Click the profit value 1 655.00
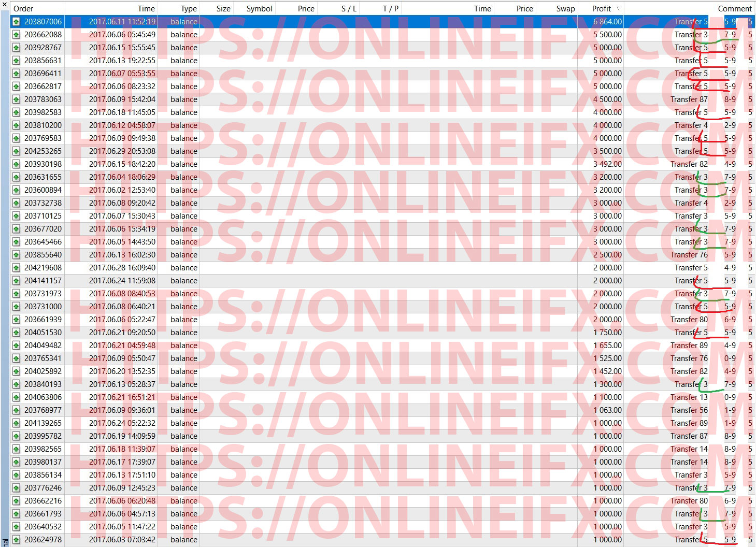Viewport: 756px width, 547px height. point(607,346)
